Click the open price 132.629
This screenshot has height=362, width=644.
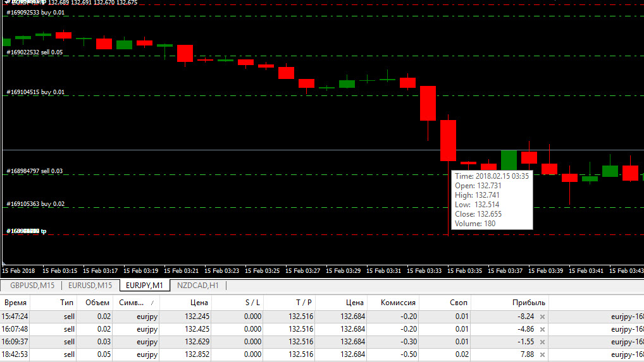(x=197, y=342)
